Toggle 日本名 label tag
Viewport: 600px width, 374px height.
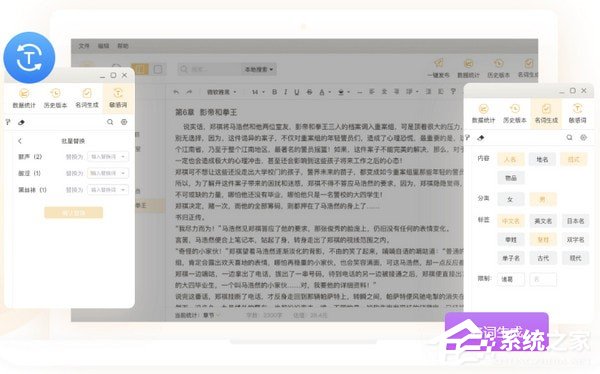pyautogui.click(x=575, y=221)
